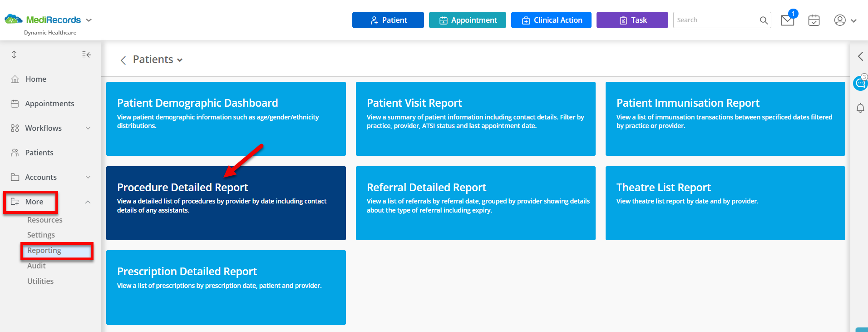The width and height of the screenshot is (868, 332).
Task: Open the Patient Immunisation Report tile
Action: point(725,119)
